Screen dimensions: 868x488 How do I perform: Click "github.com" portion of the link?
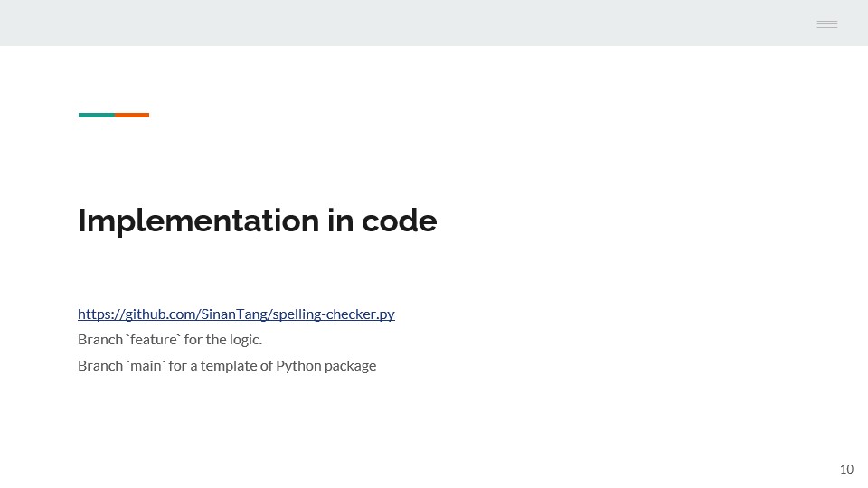(160, 314)
